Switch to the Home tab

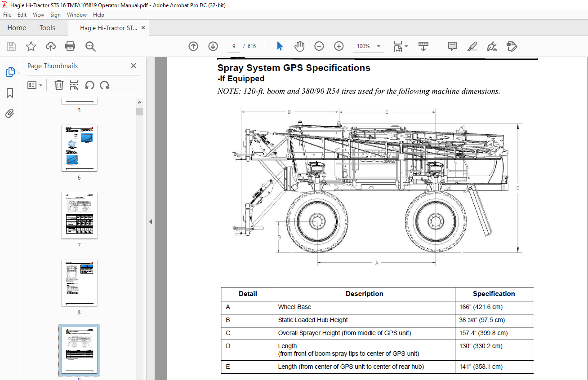17,28
